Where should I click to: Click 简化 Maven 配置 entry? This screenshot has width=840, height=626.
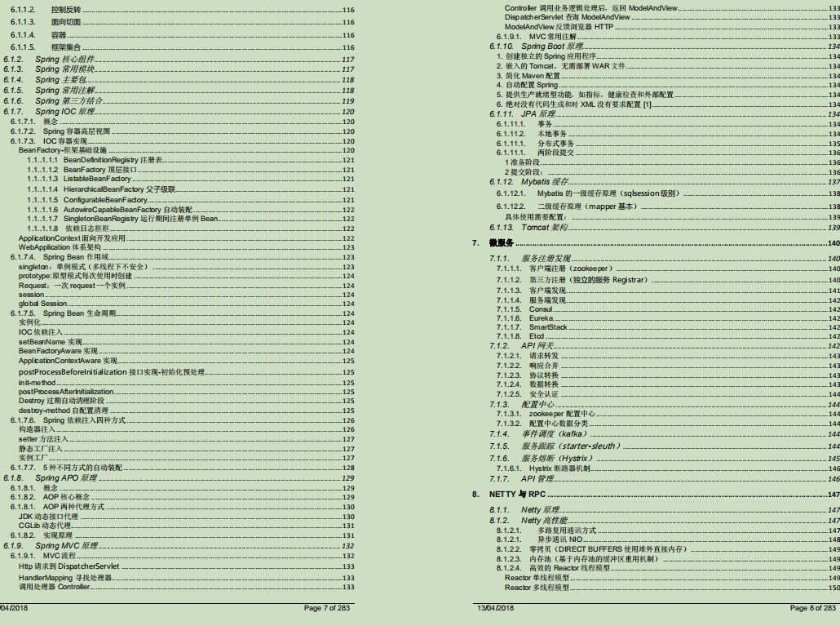coord(668,76)
